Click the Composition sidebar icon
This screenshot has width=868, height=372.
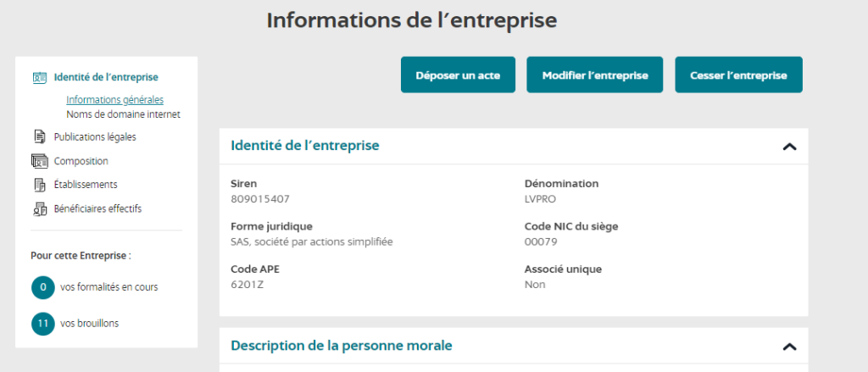[x=39, y=161]
